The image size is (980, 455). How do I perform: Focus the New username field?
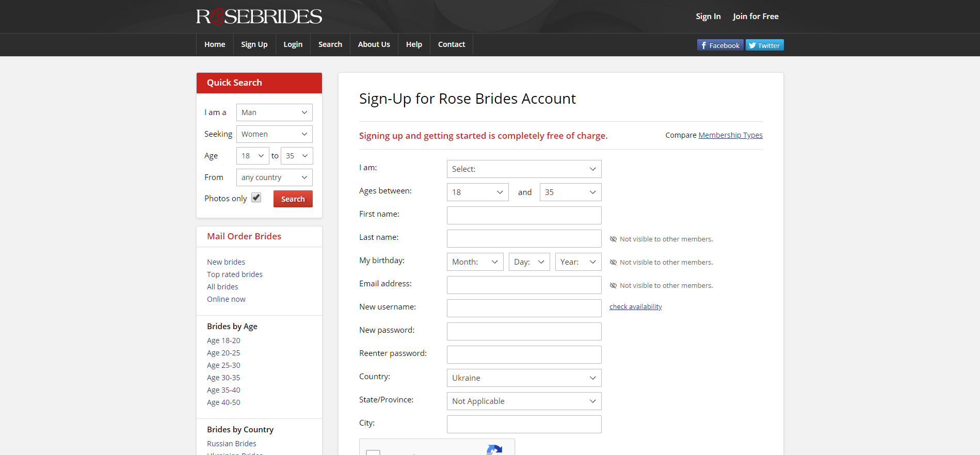524,308
